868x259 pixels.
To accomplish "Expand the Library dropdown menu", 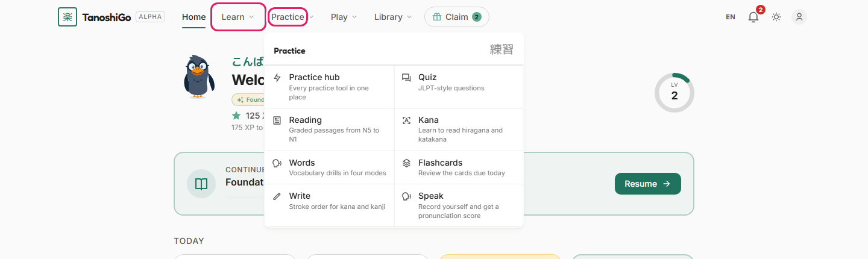I will tap(393, 17).
